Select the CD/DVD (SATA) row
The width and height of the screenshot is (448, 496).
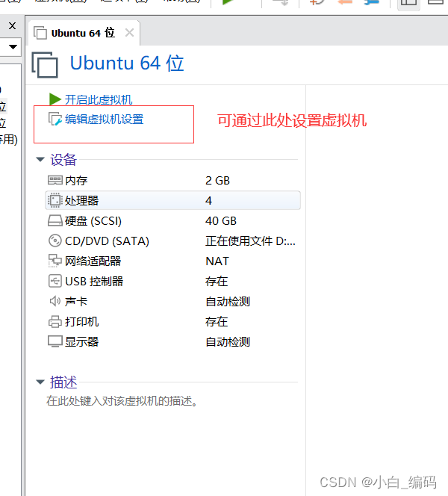point(172,241)
